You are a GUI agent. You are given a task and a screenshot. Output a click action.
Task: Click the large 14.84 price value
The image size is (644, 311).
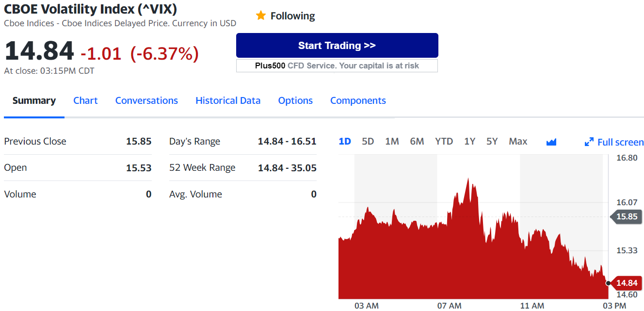(x=39, y=51)
